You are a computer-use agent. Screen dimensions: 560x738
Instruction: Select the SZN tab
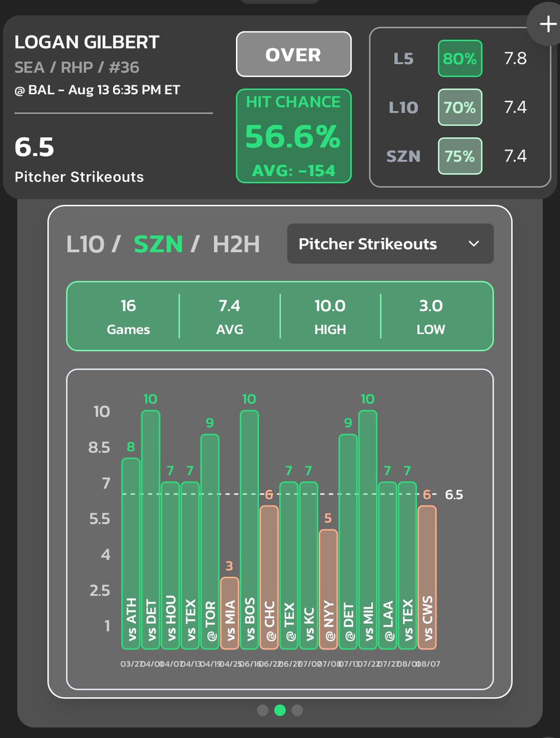tap(158, 244)
